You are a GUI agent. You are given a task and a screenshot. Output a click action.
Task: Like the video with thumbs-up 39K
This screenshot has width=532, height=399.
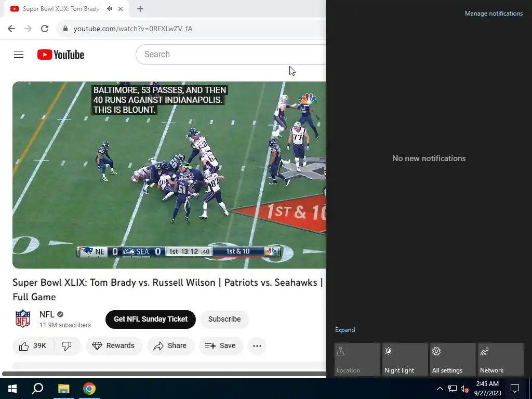point(33,345)
